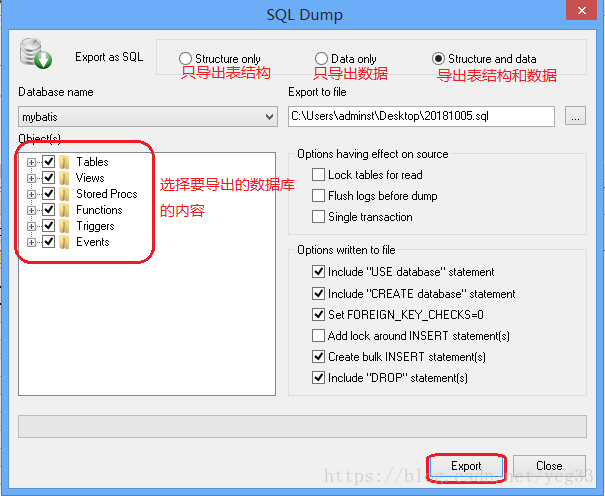Click the Stored Procs folder icon
605x496 pixels.
point(65,194)
